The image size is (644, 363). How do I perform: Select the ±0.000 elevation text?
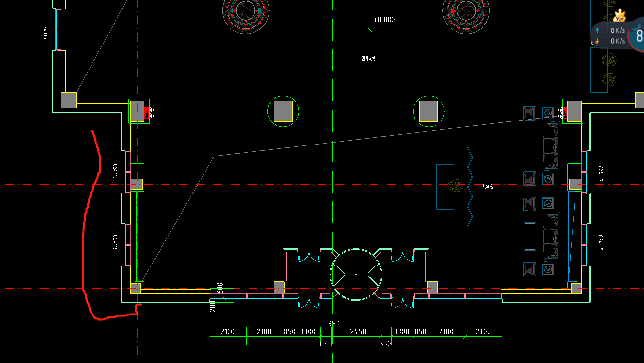(x=384, y=20)
